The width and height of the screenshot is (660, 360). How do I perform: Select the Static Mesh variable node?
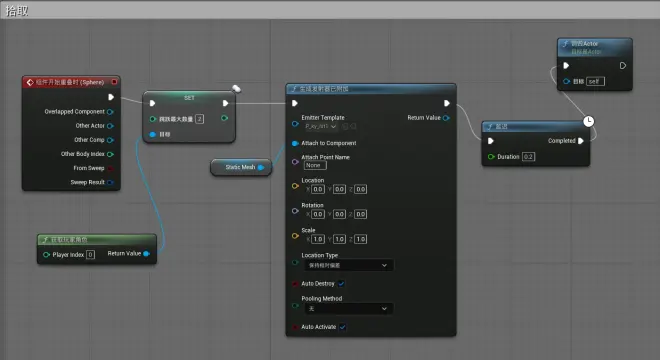click(241, 168)
